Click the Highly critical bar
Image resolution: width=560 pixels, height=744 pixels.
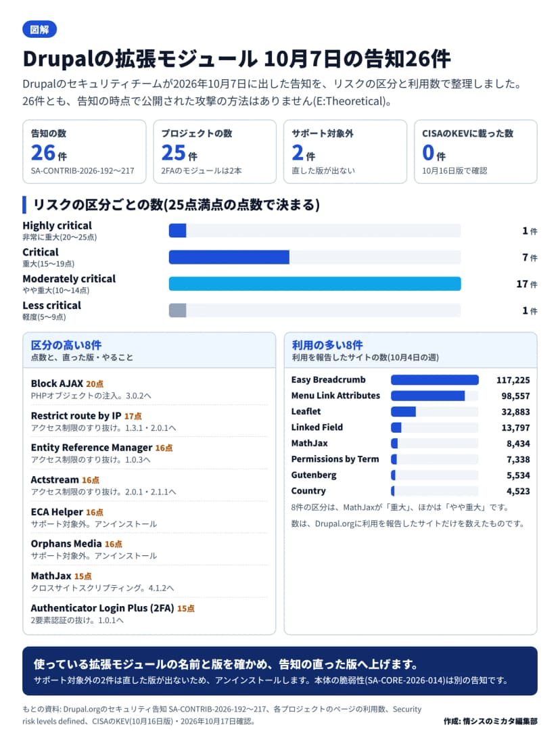pyautogui.click(x=177, y=231)
